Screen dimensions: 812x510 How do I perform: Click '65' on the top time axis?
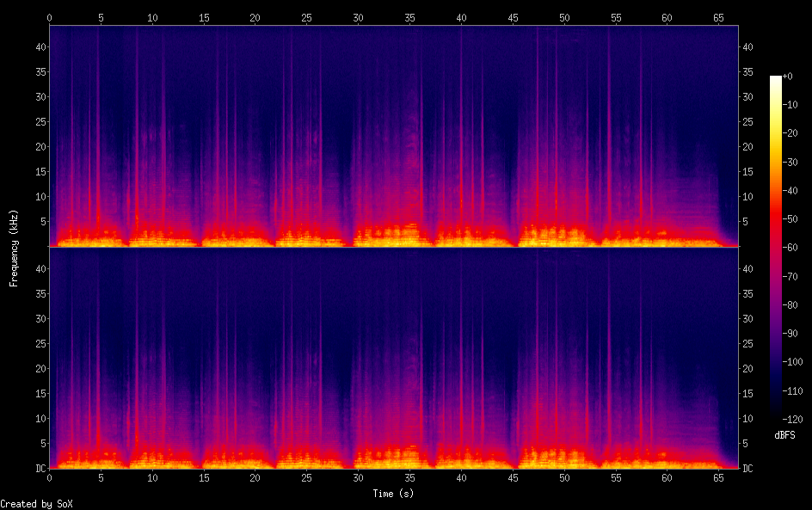[x=718, y=17]
